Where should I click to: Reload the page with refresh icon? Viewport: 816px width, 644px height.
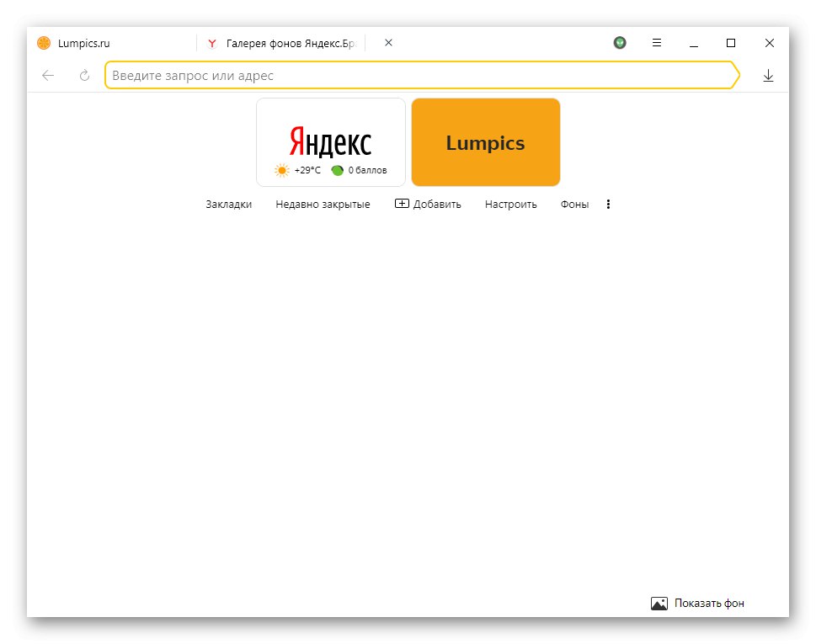[x=84, y=76]
